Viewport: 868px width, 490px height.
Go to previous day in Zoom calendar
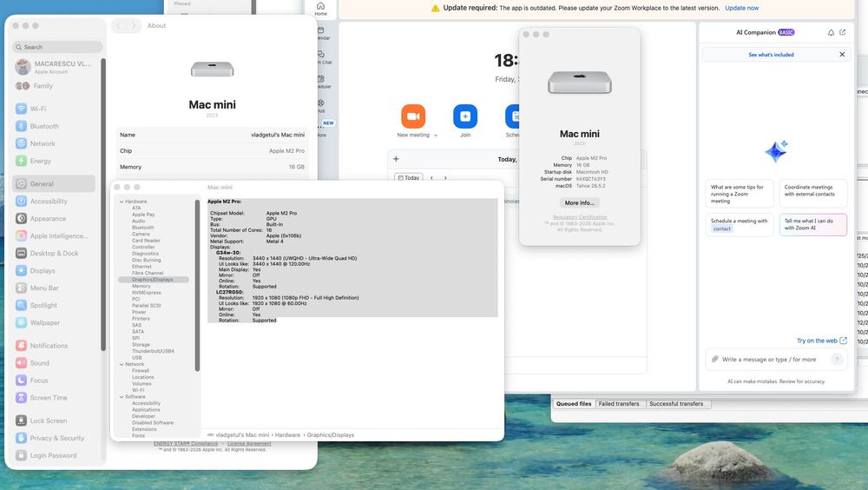pos(431,178)
